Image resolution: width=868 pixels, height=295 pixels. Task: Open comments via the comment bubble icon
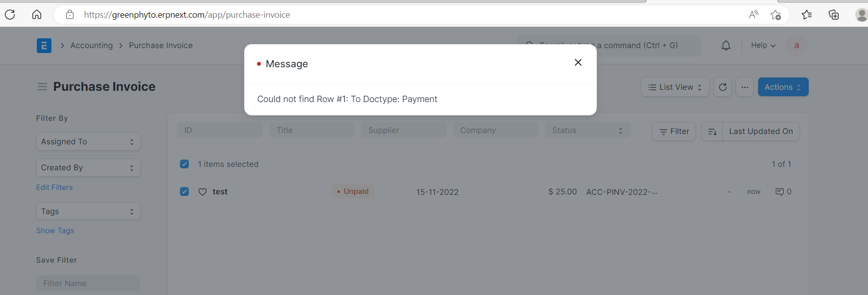(x=780, y=191)
